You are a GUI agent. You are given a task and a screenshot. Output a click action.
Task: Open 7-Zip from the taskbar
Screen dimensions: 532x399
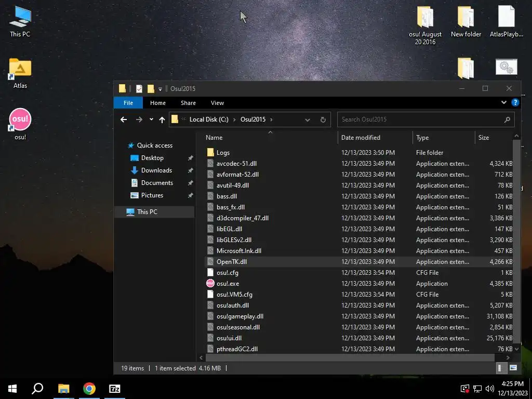click(x=115, y=389)
